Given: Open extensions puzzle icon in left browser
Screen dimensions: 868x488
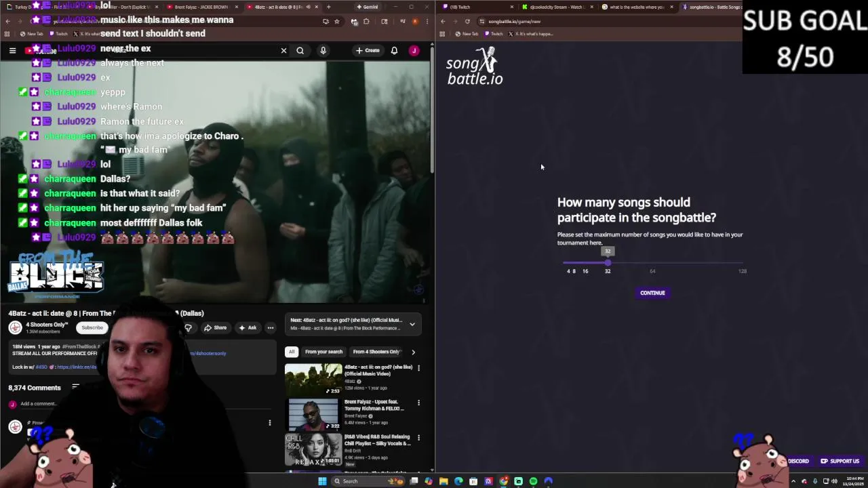Looking at the screenshot, I should (366, 21).
